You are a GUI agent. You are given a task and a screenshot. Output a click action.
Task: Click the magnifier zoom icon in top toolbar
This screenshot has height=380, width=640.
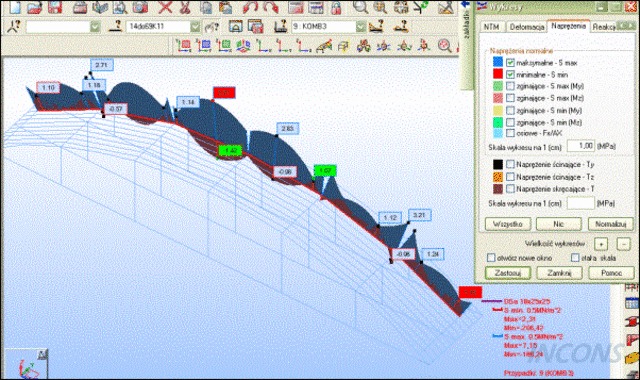[360, 7]
